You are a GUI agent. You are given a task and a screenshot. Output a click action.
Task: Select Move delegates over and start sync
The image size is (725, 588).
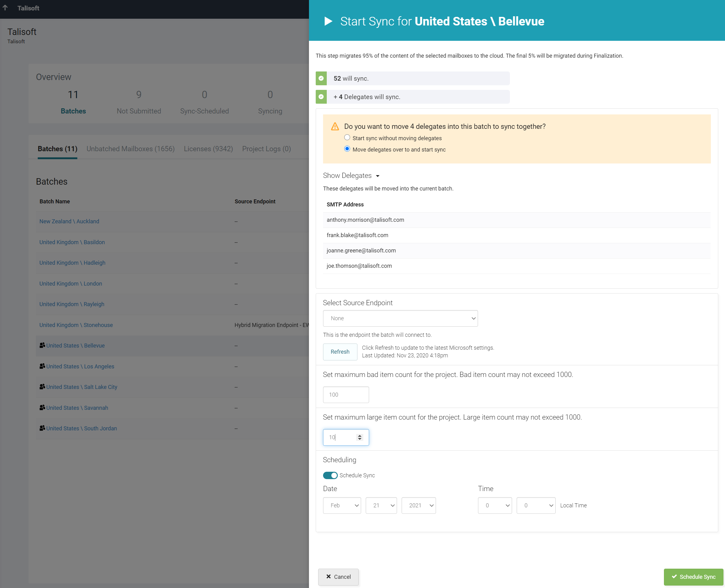click(347, 149)
